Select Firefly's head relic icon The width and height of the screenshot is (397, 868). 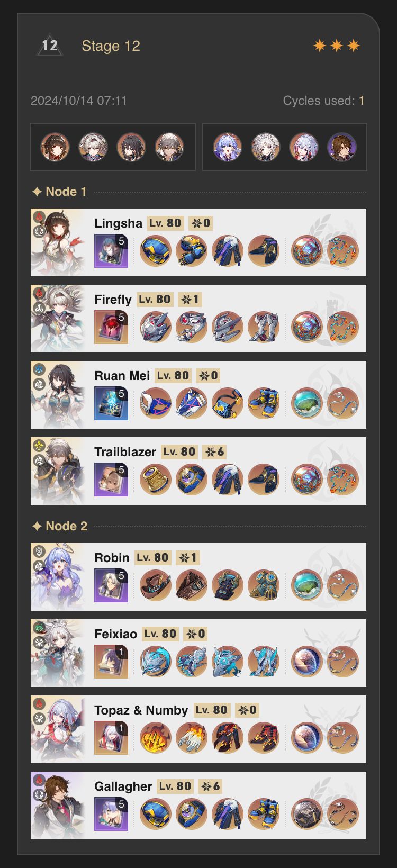pos(156,327)
